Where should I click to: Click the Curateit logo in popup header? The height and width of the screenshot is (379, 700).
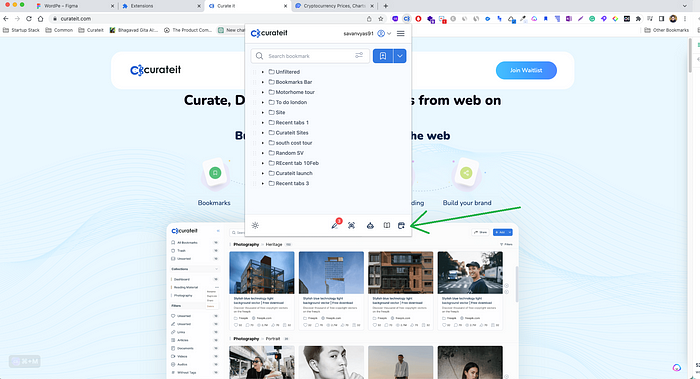coord(269,33)
